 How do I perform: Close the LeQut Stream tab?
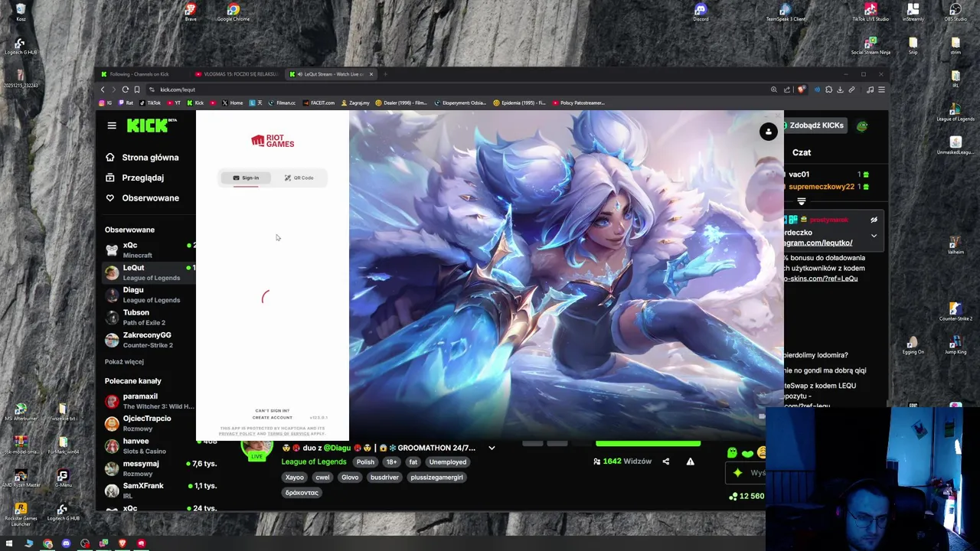click(371, 74)
